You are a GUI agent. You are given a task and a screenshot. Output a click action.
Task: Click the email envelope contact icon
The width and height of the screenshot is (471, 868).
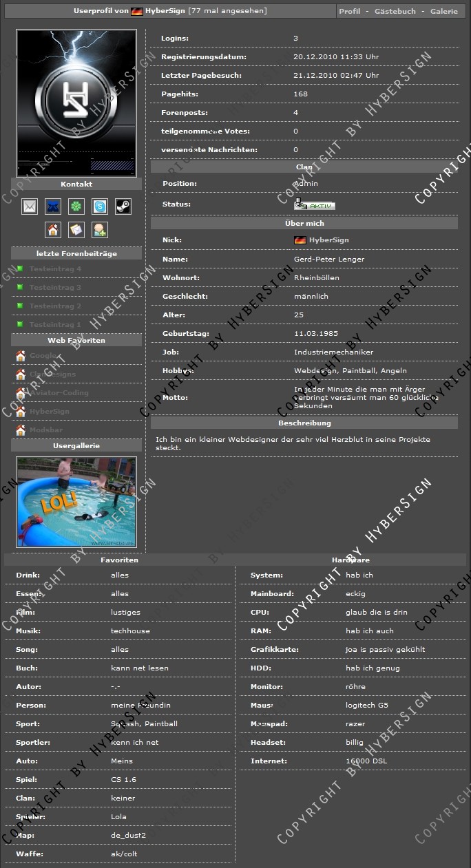tap(30, 206)
